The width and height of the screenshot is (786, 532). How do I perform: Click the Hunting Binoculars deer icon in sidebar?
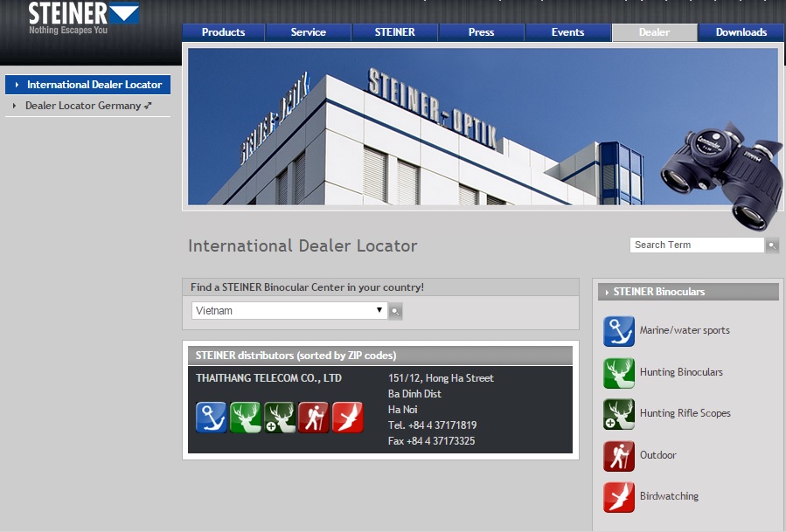tap(619, 373)
